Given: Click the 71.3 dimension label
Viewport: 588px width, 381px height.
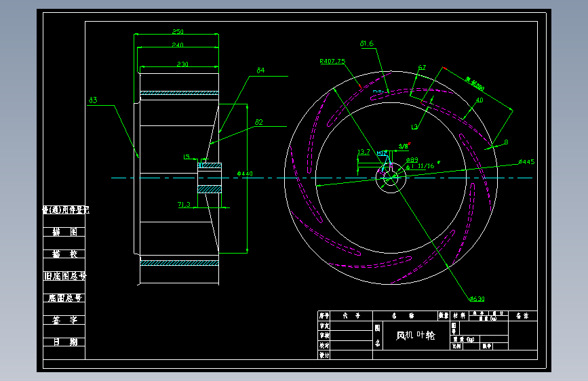Looking at the screenshot, I should 184,204.
